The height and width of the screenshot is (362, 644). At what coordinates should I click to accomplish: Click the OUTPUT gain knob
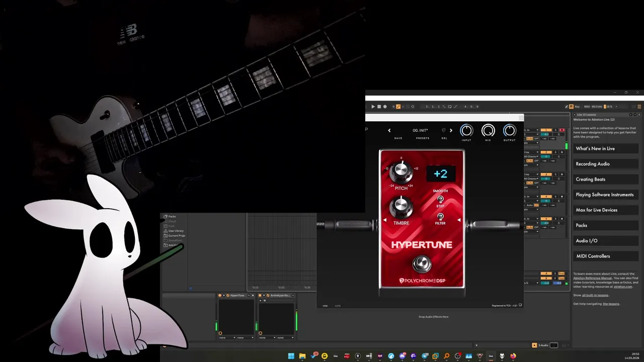[x=510, y=131]
